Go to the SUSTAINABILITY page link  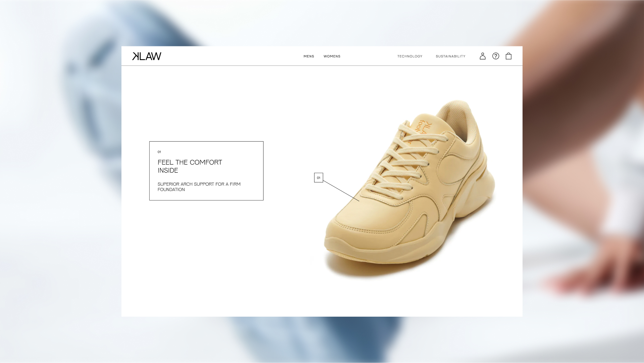coord(450,56)
